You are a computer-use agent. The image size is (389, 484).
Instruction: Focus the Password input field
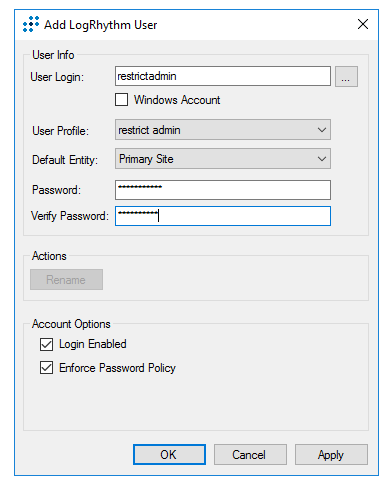click(223, 190)
